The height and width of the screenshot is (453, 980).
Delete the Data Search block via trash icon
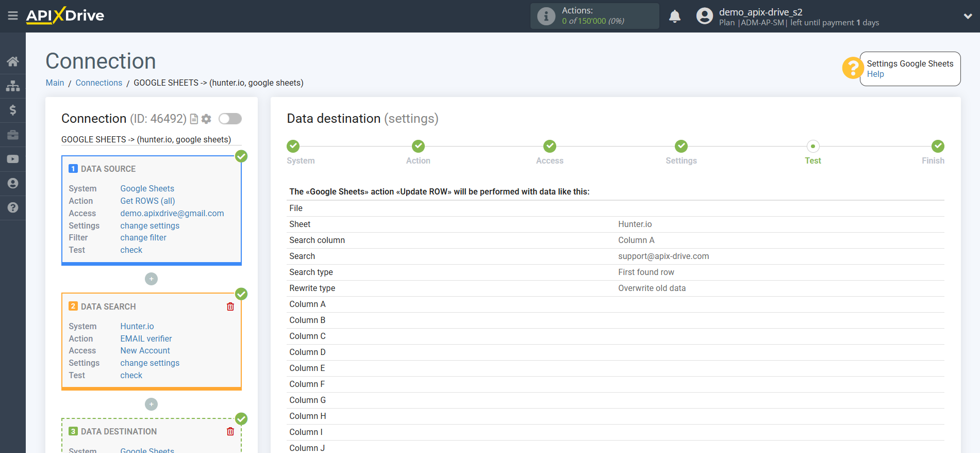tap(230, 306)
